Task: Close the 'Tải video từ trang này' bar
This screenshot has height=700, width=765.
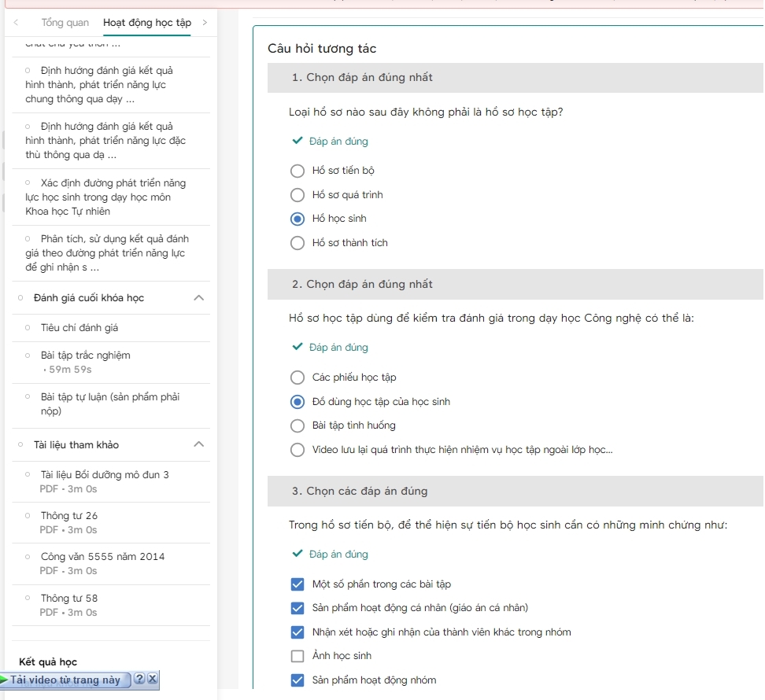Action: pos(153,680)
